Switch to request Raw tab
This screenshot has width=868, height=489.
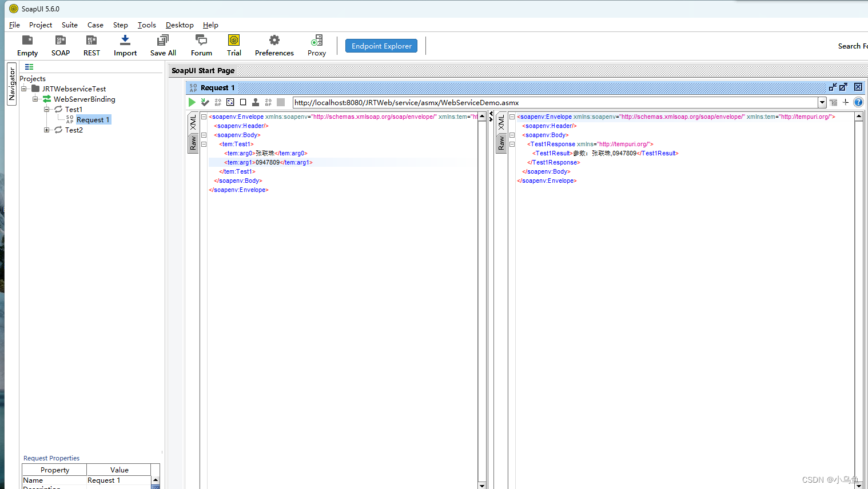click(x=193, y=143)
